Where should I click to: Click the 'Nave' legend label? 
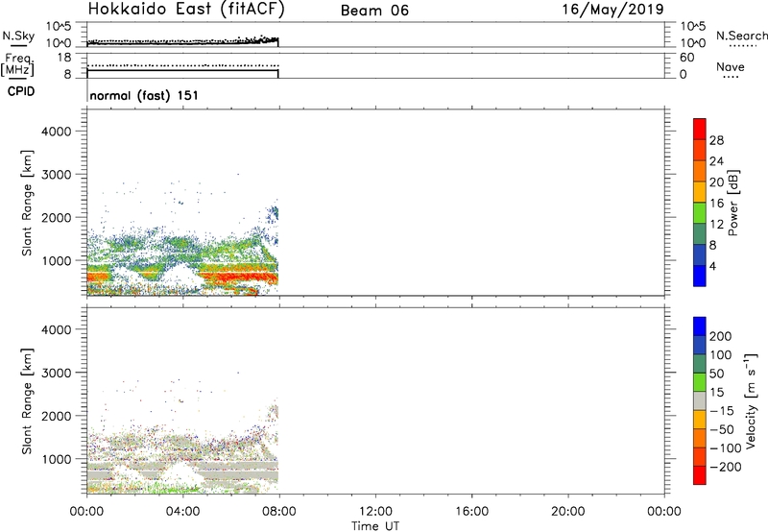(731, 67)
